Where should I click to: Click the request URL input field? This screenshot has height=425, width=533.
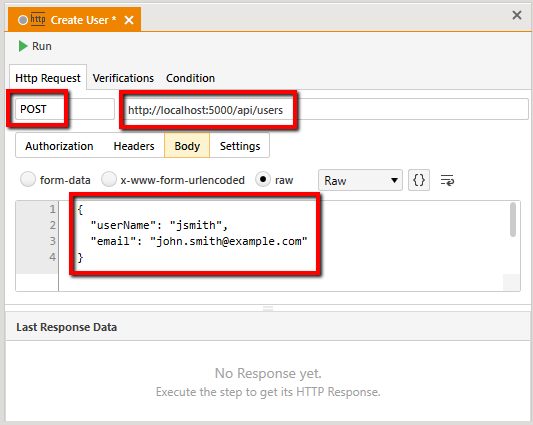coord(325,109)
